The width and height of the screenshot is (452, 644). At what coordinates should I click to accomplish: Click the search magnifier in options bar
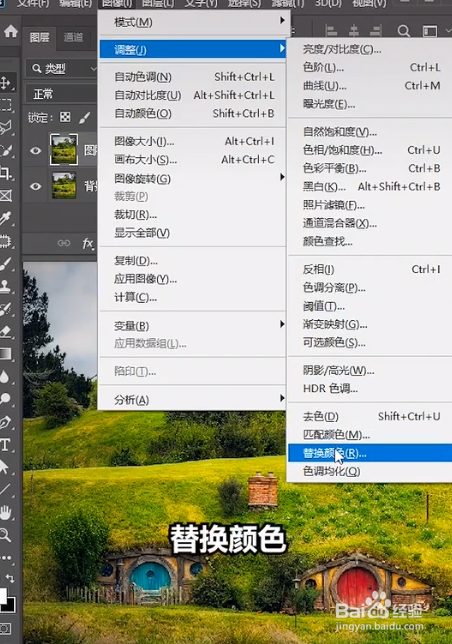pyautogui.click(x=404, y=31)
